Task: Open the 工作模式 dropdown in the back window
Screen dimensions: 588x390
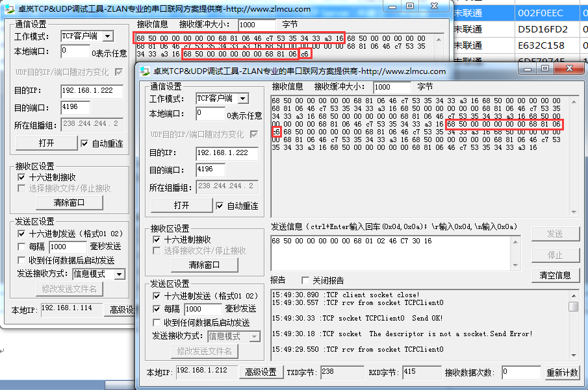Action: 108,36
